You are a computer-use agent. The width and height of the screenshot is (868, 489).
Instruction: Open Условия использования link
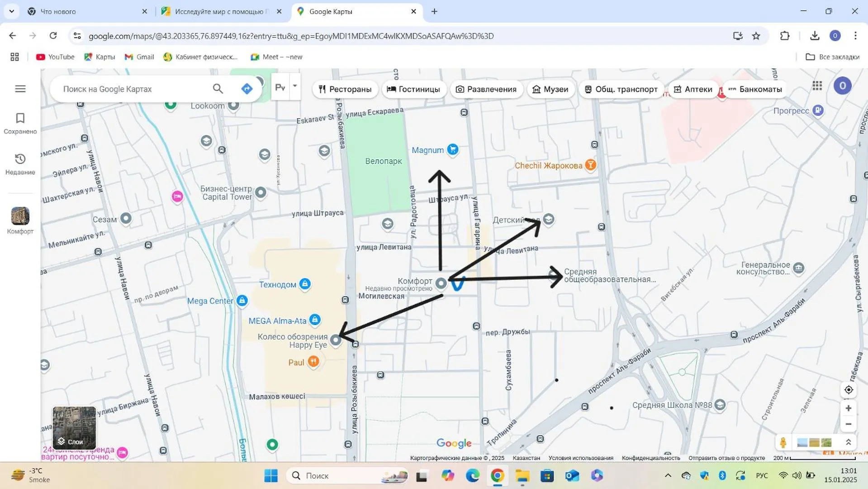pos(581,458)
